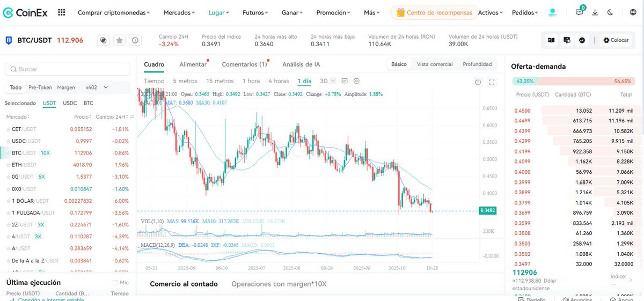Add BTC/USDT to favorites with star
This screenshot has height=301, width=644.
point(120,40)
